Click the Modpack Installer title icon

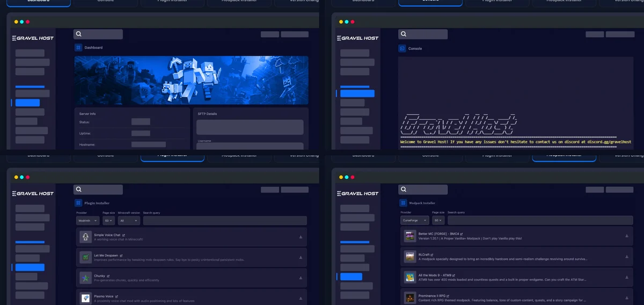click(403, 203)
